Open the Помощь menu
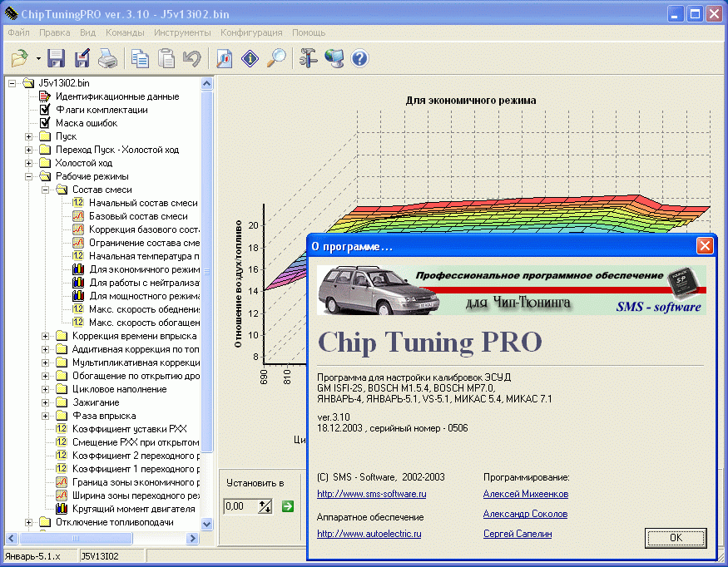The image size is (728, 567). pyautogui.click(x=309, y=32)
